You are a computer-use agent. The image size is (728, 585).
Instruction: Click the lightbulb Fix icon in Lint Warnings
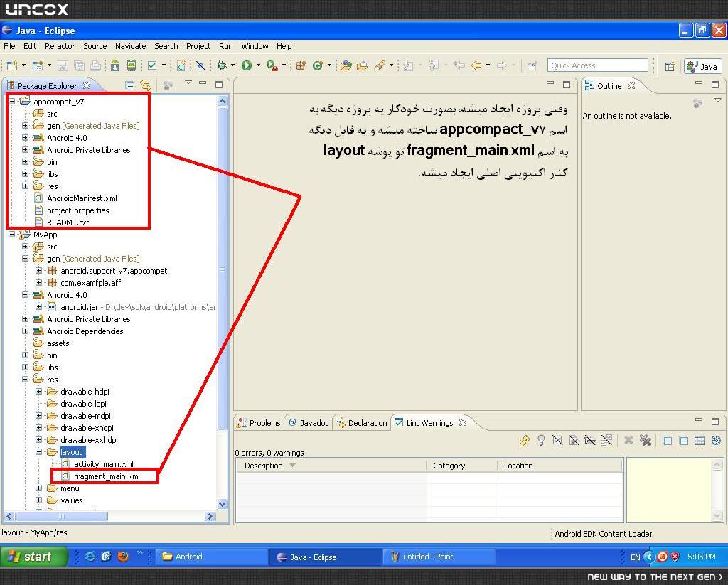[541, 440]
